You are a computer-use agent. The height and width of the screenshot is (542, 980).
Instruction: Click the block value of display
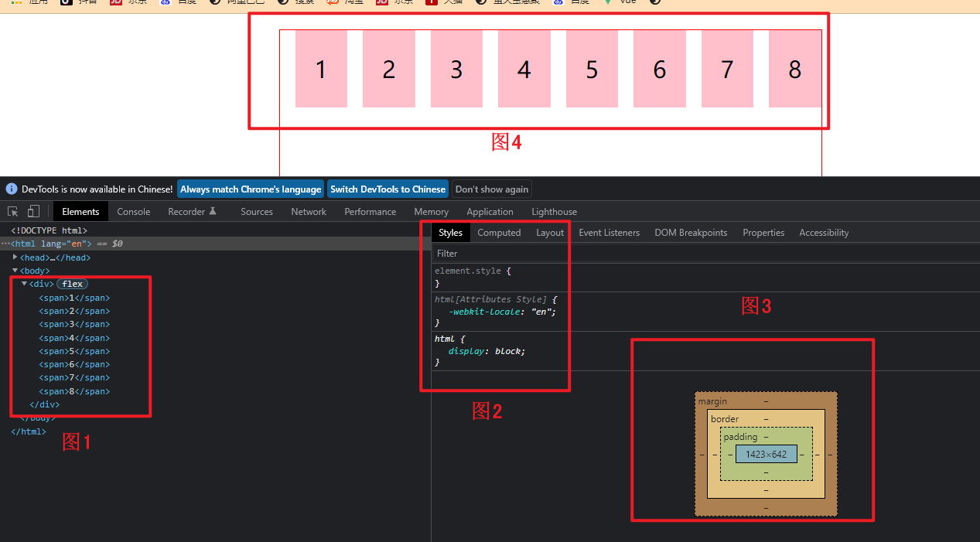point(508,351)
